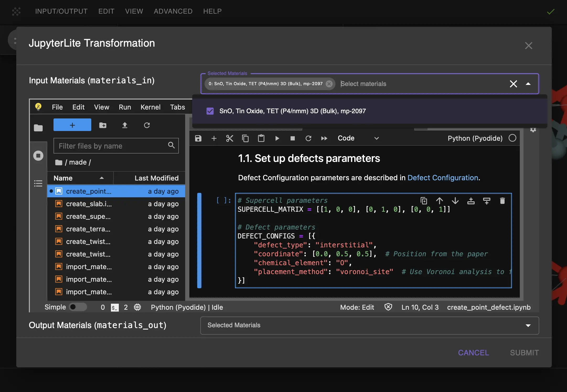Viewport: 567px width, 392px height.
Task: Click the upload files icon in browser
Action: pos(125,125)
